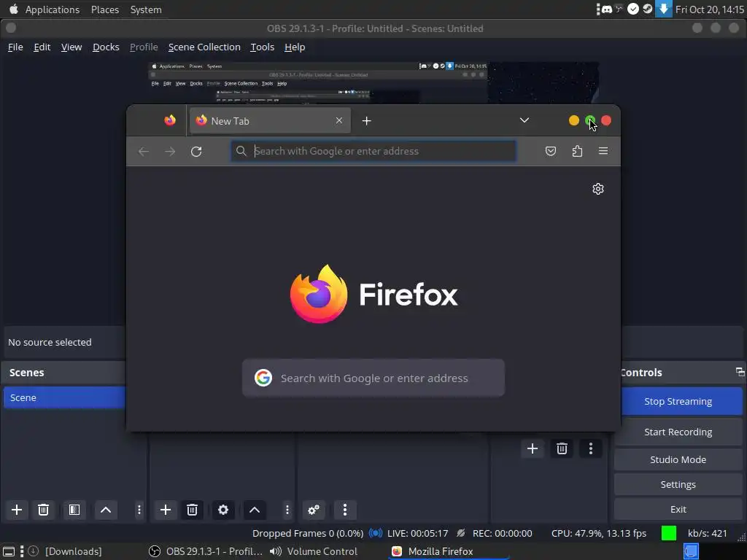This screenshot has width=747, height=560.
Task: Open a new Firefox tab with plus
Action: [x=366, y=121]
